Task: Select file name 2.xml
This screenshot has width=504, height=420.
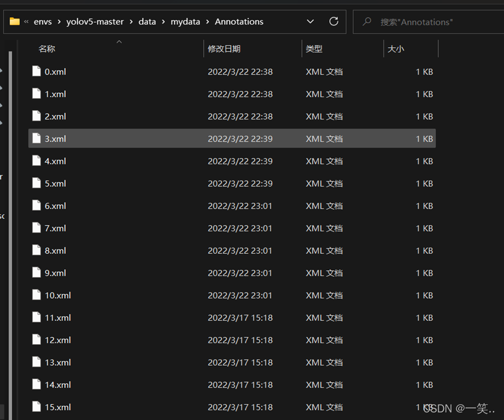Action: pos(55,117)
